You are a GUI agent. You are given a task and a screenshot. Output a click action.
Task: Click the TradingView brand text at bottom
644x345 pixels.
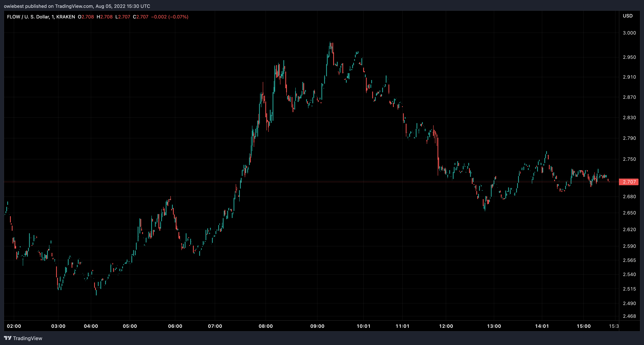pyautogui.click(x=27, y=338)
